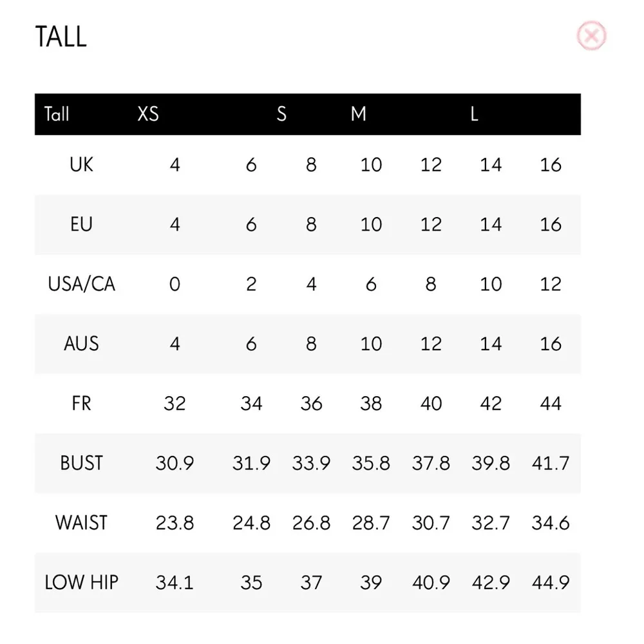644x644 pixels.
Task: Click the AUS row label
Action: coord(82,343)
